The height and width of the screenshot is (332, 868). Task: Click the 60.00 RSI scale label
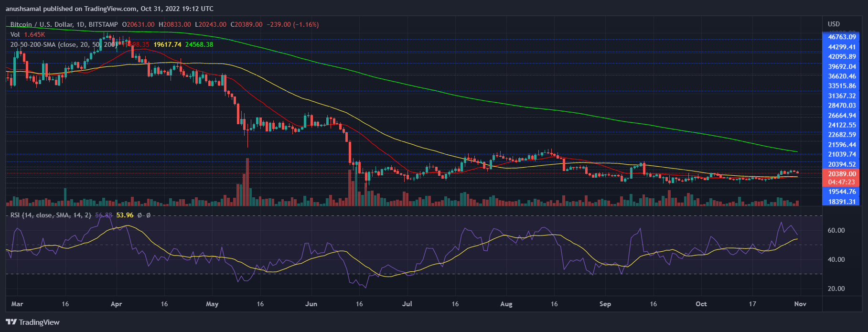tap(836, 230)
